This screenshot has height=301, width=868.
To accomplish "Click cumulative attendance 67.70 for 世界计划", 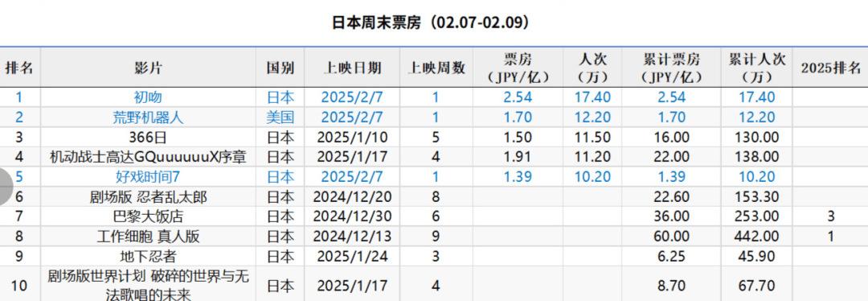I will point(757,286).
